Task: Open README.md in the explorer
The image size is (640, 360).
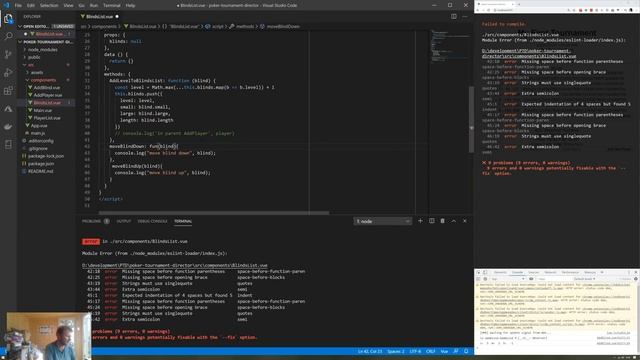Action: (40, 171)
